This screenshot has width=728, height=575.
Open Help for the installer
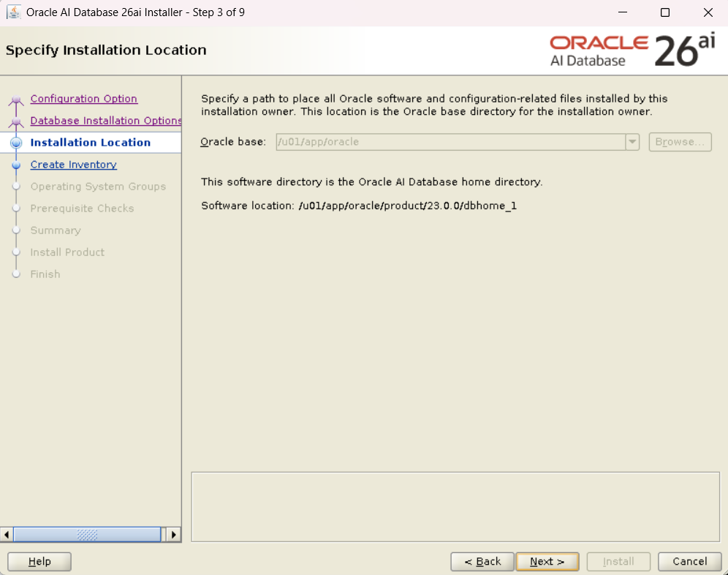[39, 562]
